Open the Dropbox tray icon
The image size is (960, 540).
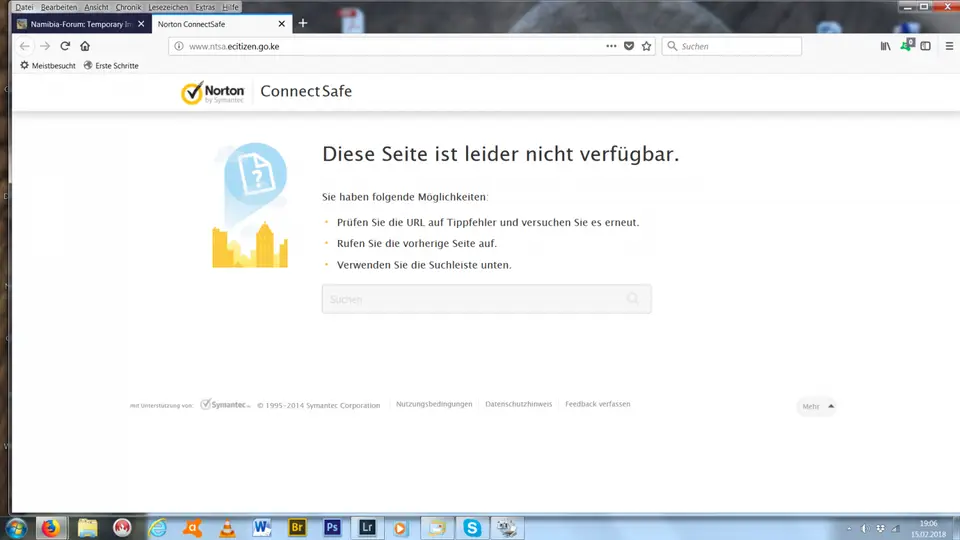point(880,528)
